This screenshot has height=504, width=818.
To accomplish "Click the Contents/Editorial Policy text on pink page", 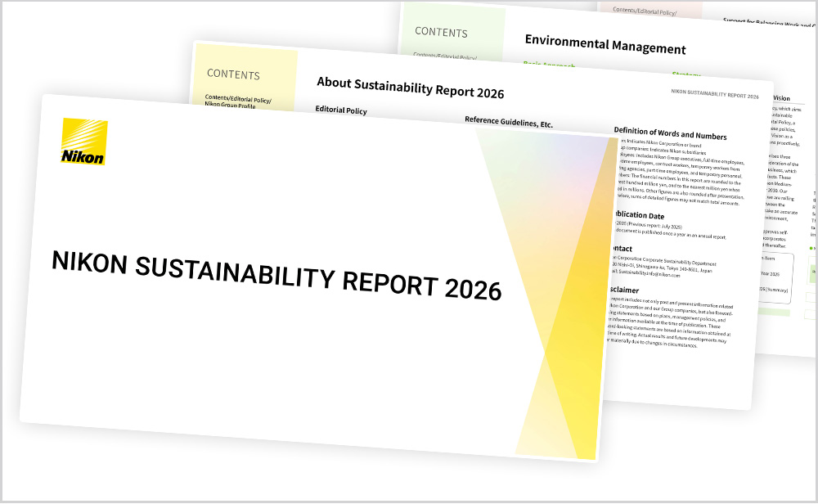I will coord(645,11).
